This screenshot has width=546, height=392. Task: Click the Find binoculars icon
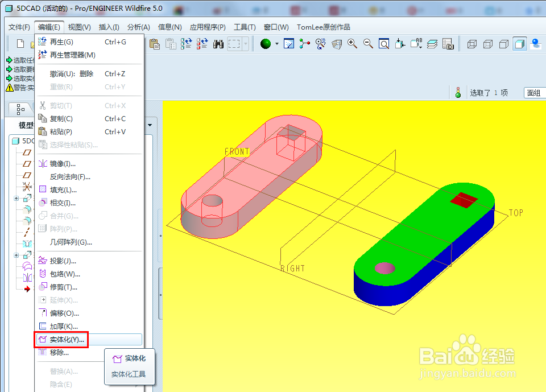pyautogui.click(x=218, y=44)
